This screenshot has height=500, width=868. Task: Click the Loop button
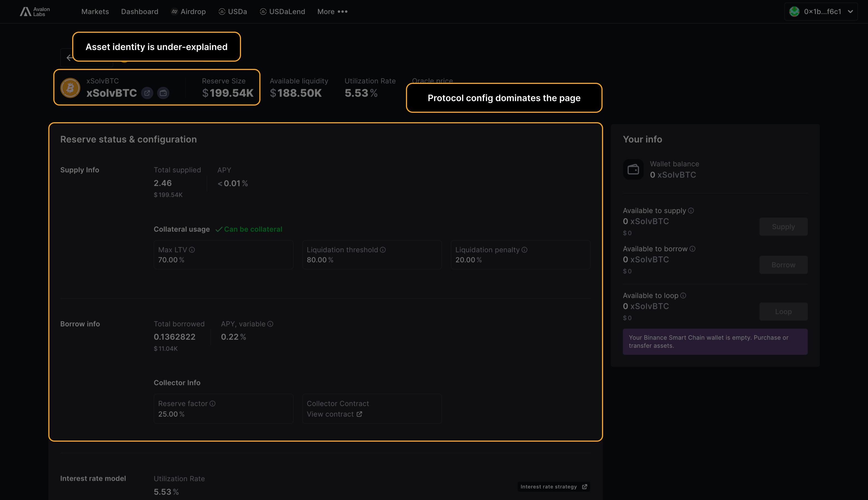pyautogui.click(x=784, y=312)
